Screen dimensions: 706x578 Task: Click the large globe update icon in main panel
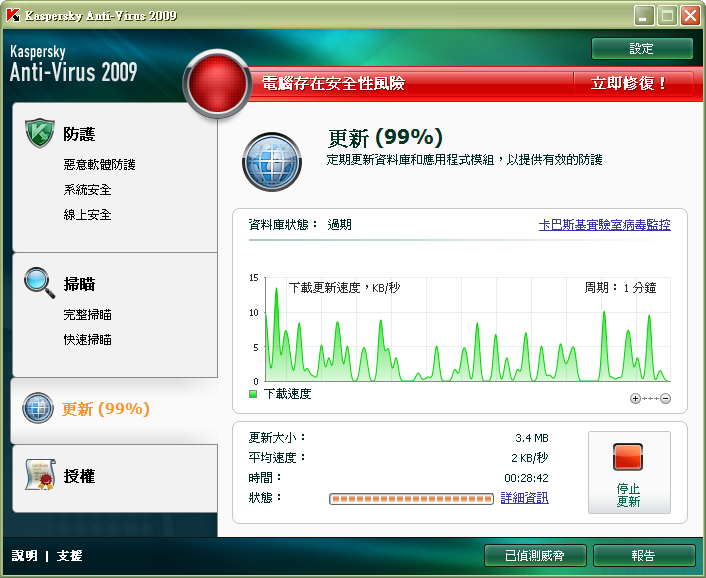pos(272,162)
